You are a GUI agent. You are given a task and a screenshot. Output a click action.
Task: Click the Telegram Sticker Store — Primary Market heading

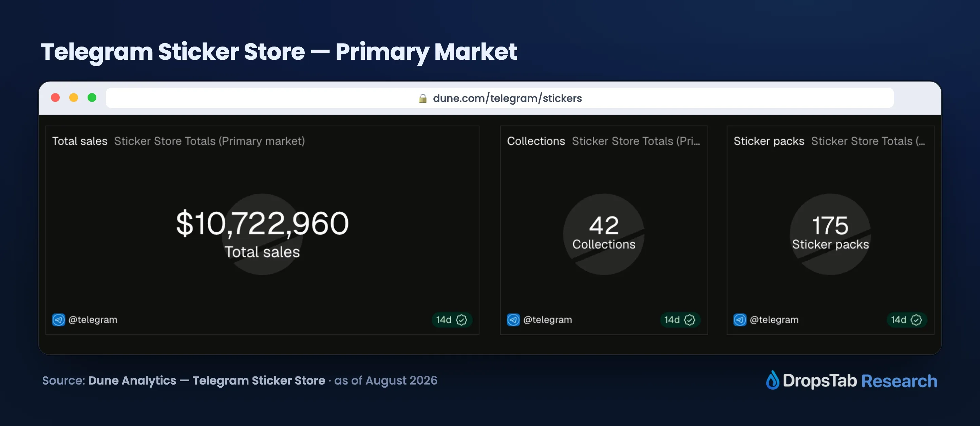(x=279, y=52)
